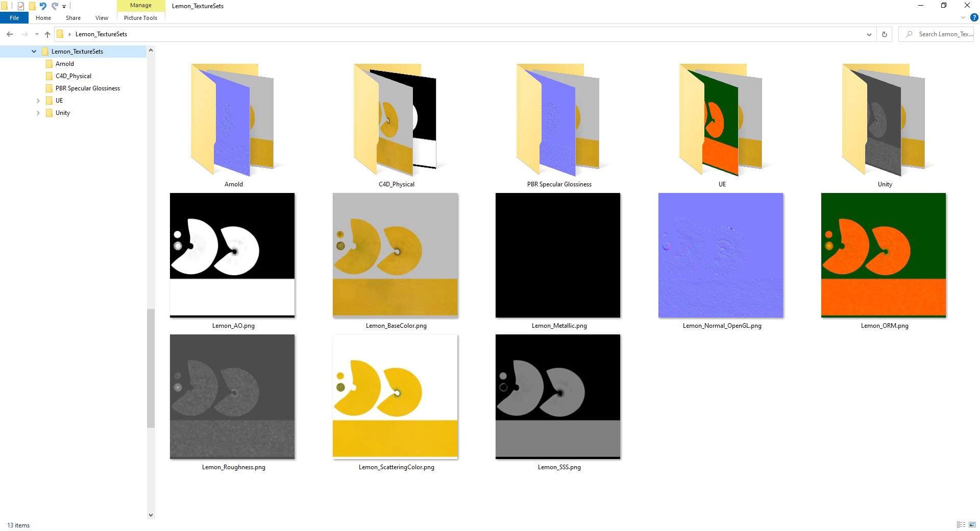Click the Manage contextual tab header
980x531 pixels.
(141, 6)
